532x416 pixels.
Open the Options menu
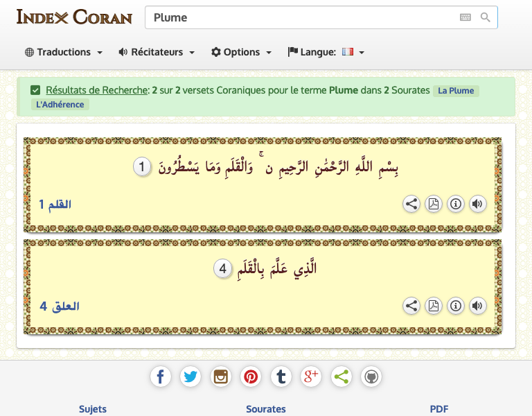click(241, 52)
